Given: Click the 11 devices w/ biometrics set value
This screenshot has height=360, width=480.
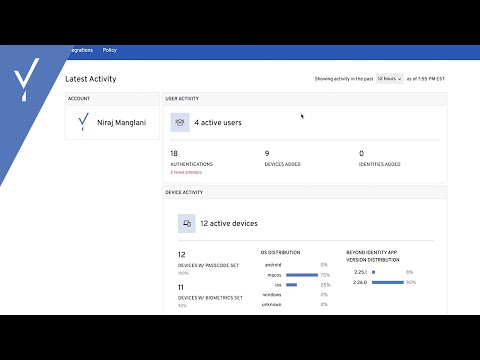Looking at the screenshot, I should point(181,287).
